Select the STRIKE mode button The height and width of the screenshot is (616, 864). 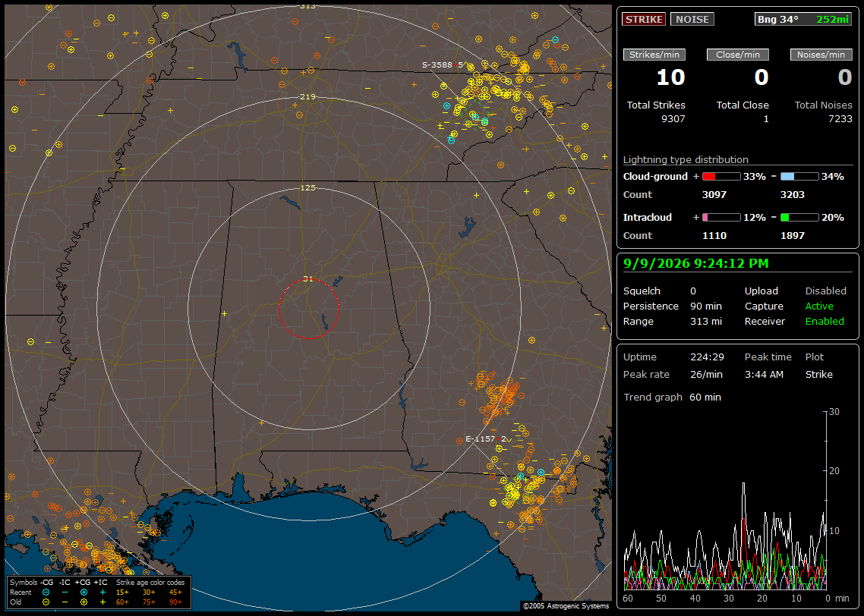tap(644, 19)
